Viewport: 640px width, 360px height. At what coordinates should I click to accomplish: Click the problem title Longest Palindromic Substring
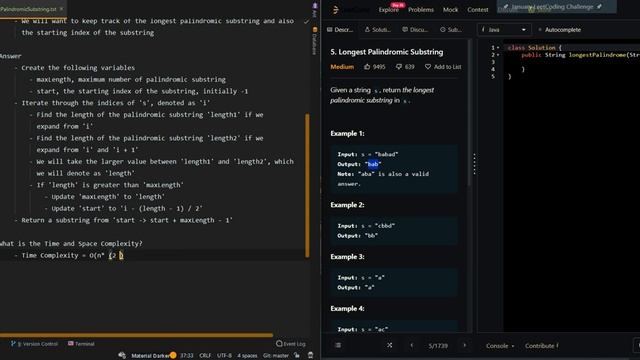point(387,52)
